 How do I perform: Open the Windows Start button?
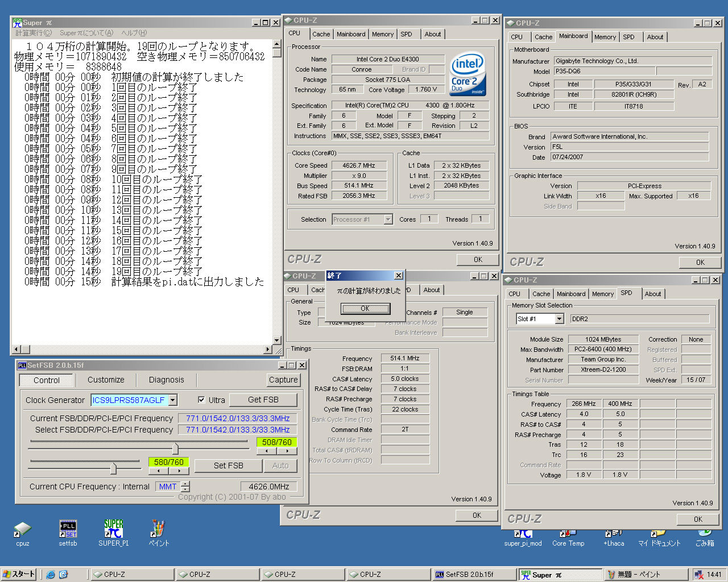coord(19,575)
